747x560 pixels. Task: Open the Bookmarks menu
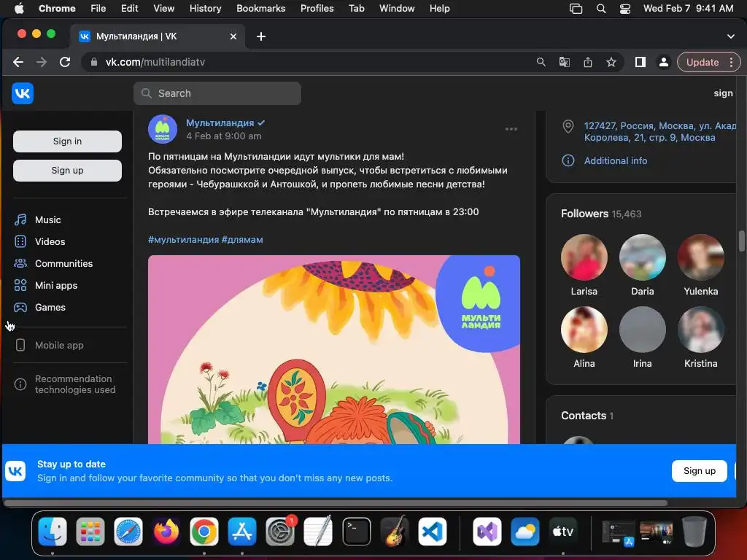pos(260,9)
